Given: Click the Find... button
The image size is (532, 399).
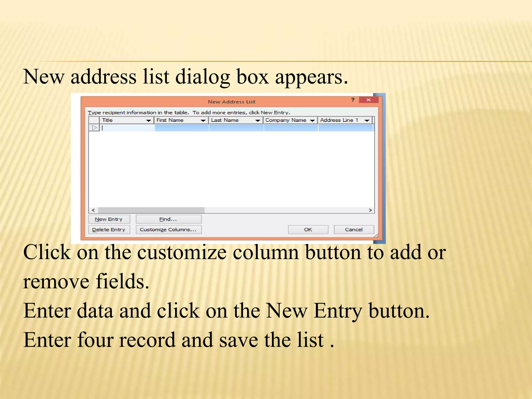Looking at the screenshot, I should tap(169, 219).
